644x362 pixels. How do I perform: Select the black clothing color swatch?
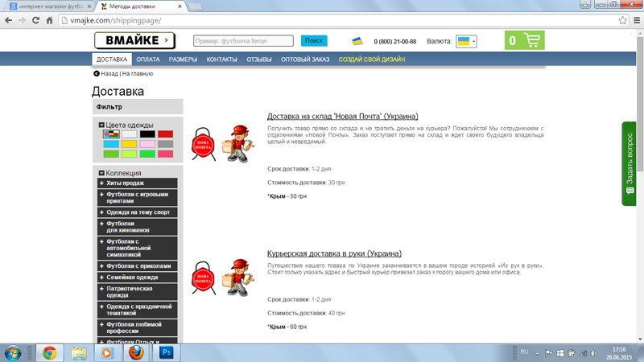[147, 134]
